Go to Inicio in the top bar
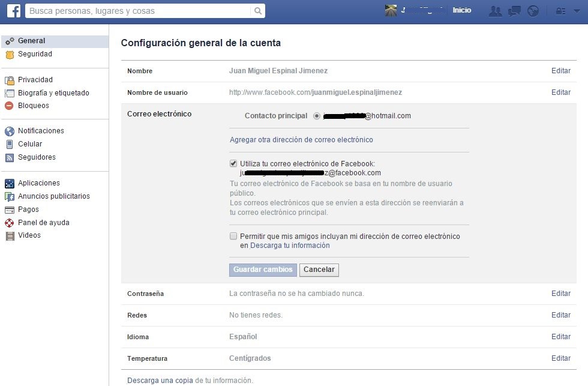This screenshot has width=588, height=386. pos(461,10)
